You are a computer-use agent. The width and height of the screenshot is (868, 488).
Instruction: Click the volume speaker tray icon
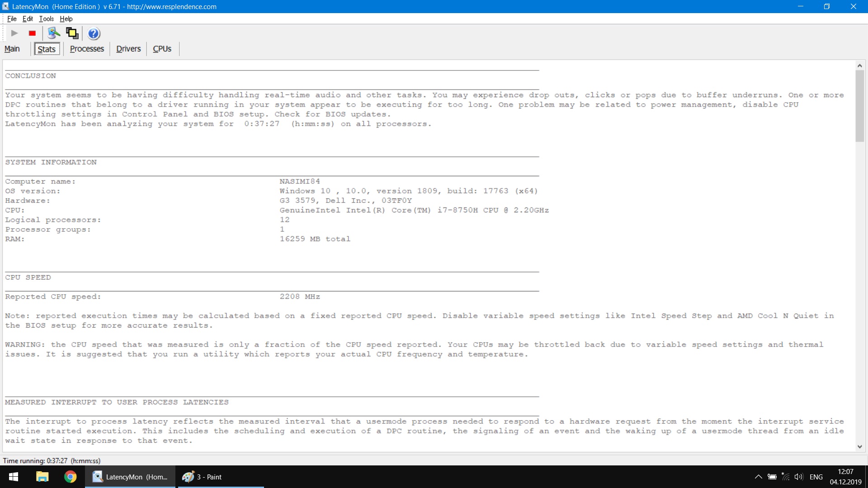pos(798,477)
